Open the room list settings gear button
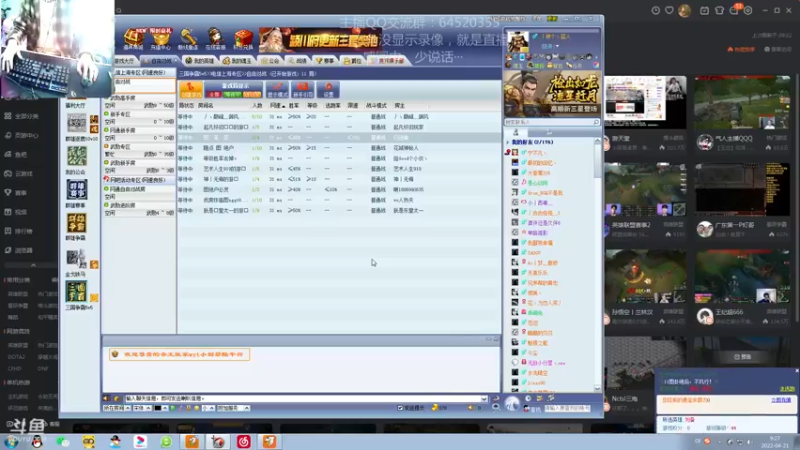Screen dimensions: 800x450 pos(328,89)
